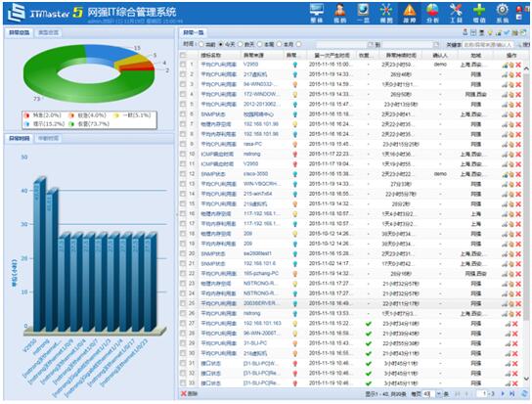Click the network topology view icon
This screenshot has width=532, height=404.
pos(386,13)
